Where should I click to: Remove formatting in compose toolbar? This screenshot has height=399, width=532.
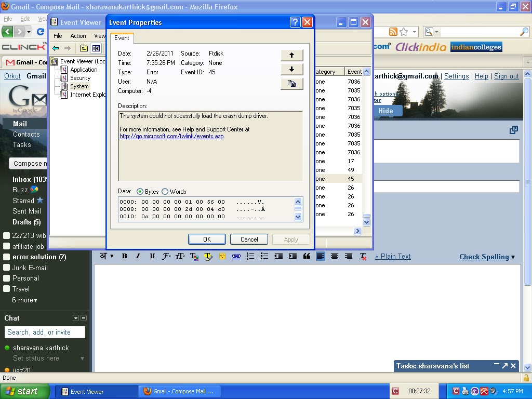(x=363, y=257)
